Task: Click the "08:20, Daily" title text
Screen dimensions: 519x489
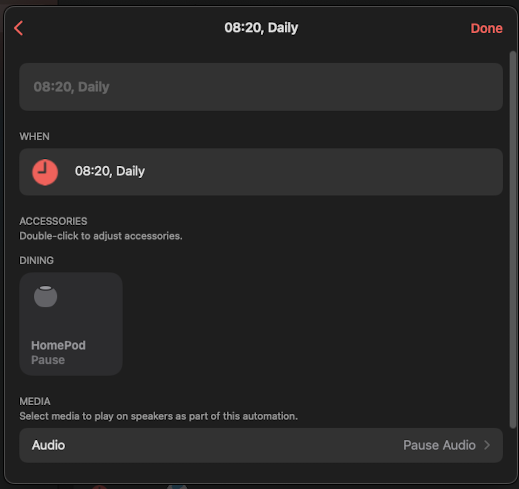Action: (261, 28)
